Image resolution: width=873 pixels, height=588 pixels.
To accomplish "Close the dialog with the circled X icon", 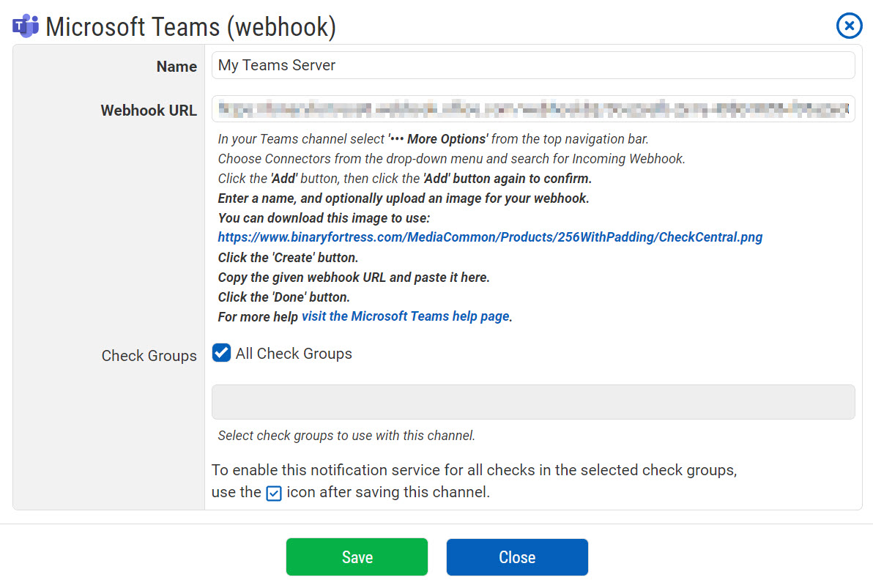I will coord(849,26).
